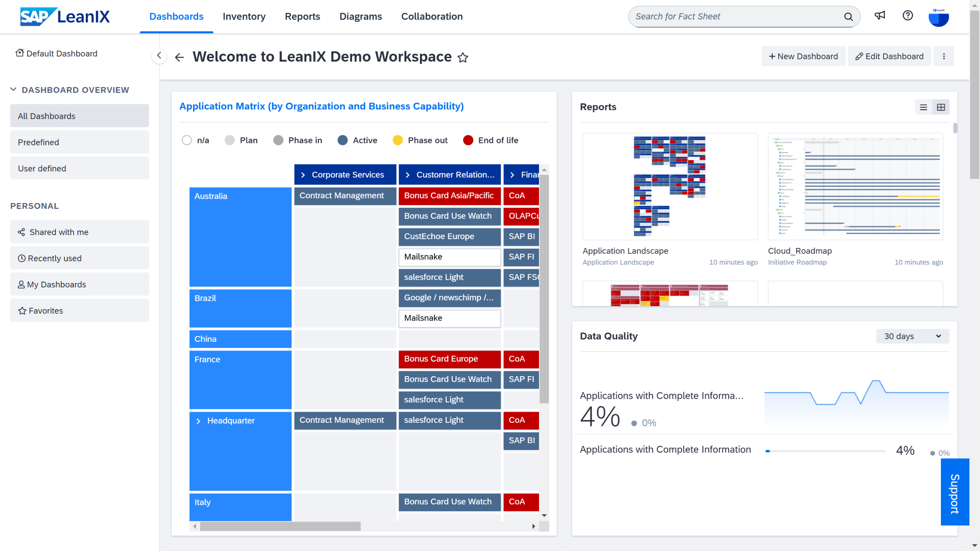Open the Application Matrix title link
The height and width of the screenshot is (551, 980).
[x=321, y=106]
